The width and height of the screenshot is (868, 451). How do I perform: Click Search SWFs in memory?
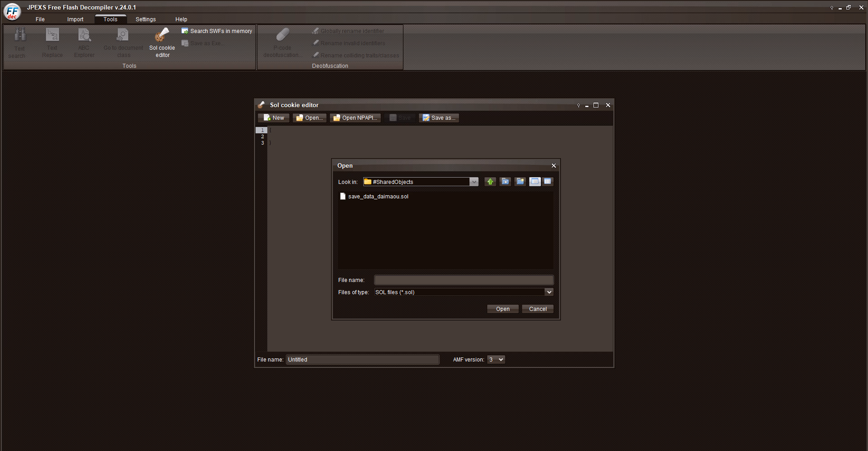(217, 31)
